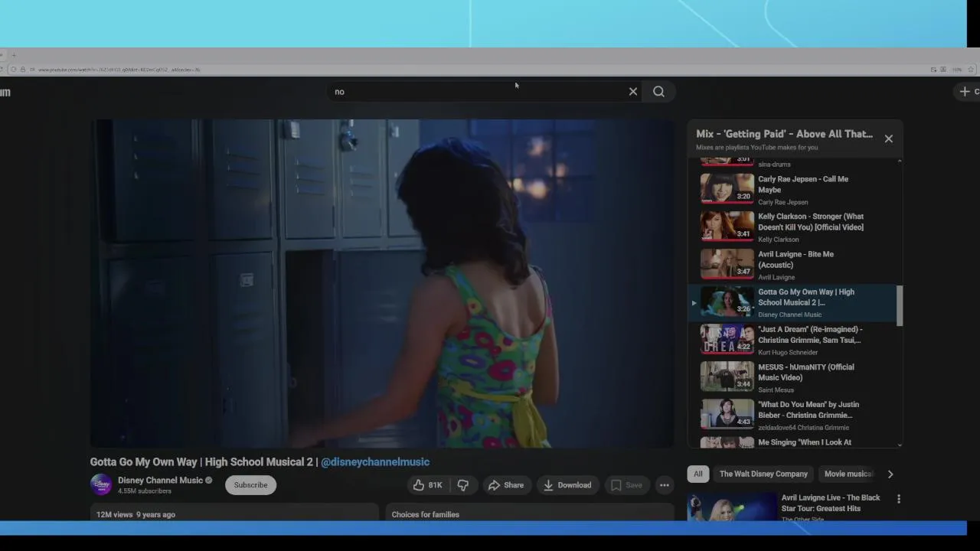Open options for Avril Lavigne Live video
Screen dimensions: 980x551
coord(898,499)
